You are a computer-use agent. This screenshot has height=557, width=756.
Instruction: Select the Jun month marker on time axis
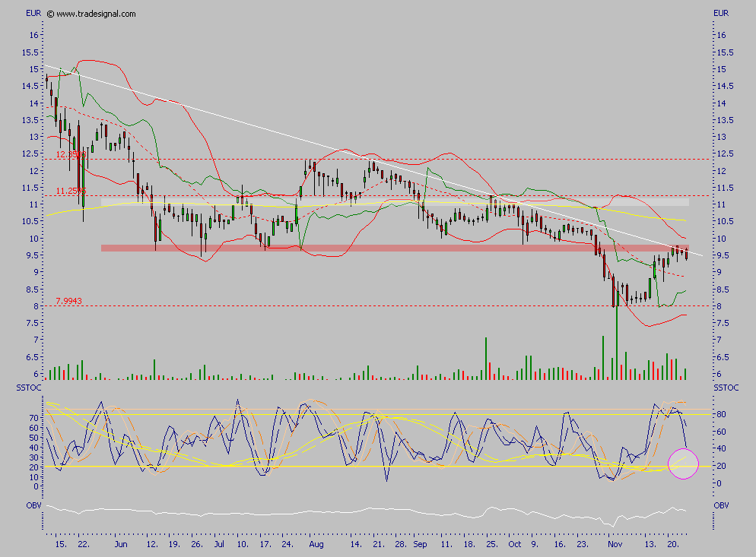[x=119, y=545]
